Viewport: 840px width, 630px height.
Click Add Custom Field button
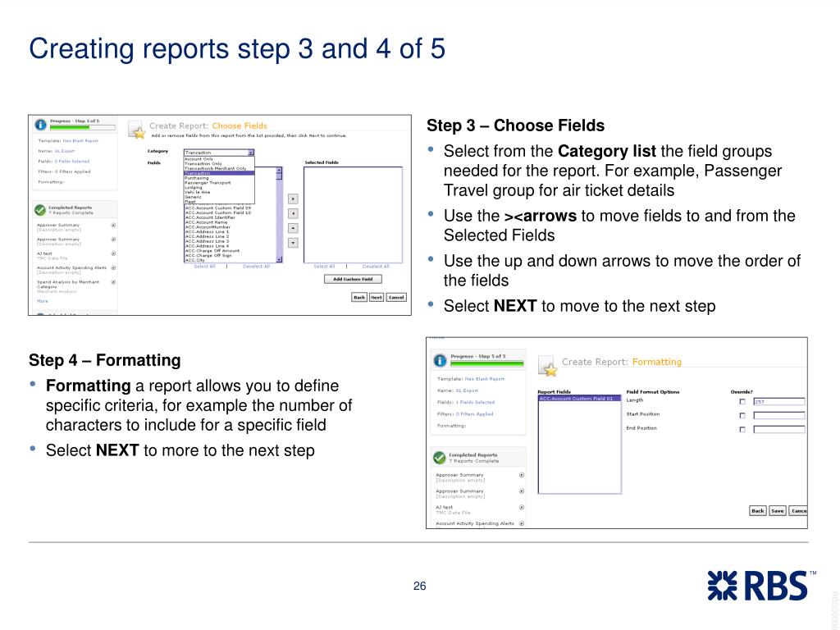tap(353, 279)
